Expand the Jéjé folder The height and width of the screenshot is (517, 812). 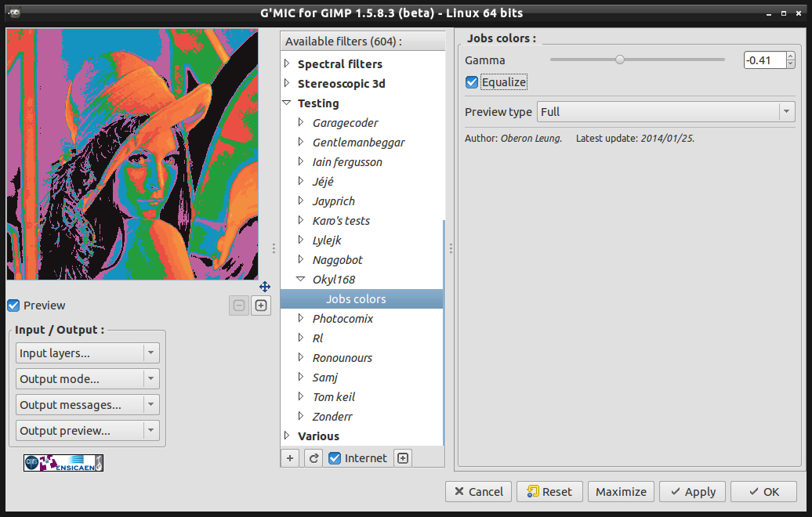[301, 181]
